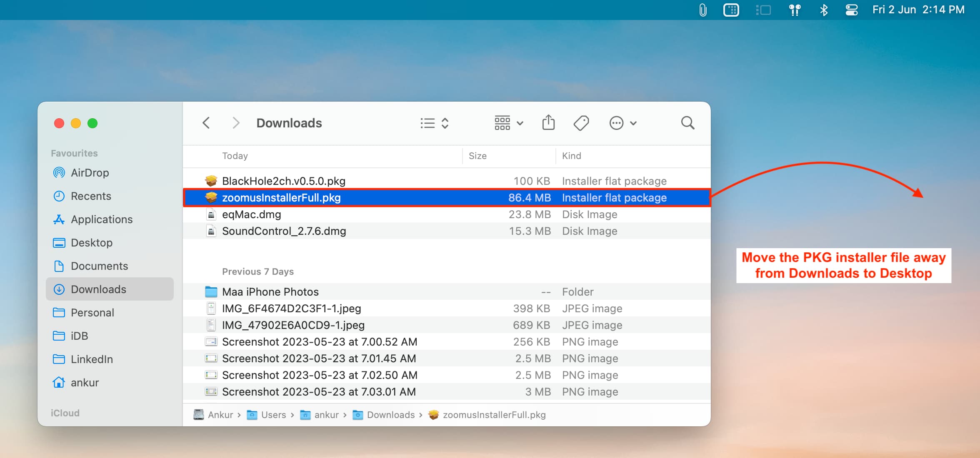This screenshot has height=458, width=980.
Task: Open the list view switcher
Action: click(x=434, y=123)
